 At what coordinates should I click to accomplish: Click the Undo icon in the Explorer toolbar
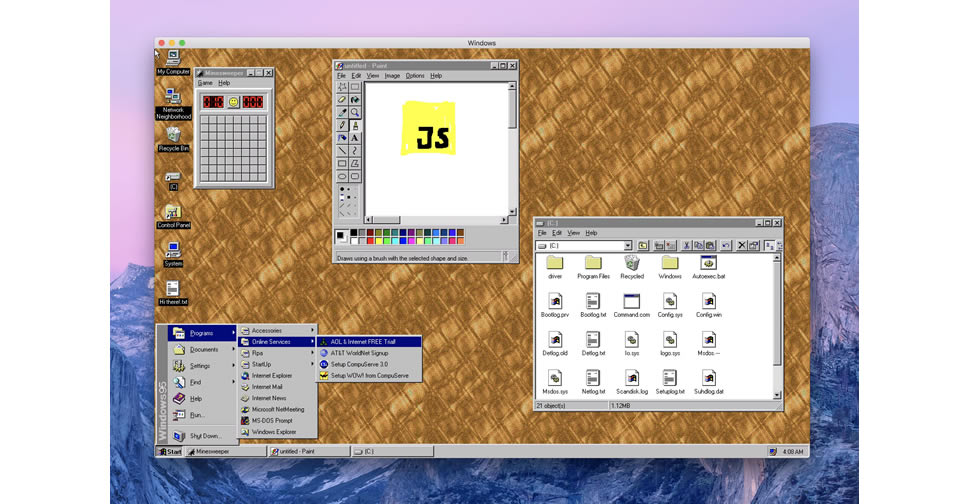[726, 245]
